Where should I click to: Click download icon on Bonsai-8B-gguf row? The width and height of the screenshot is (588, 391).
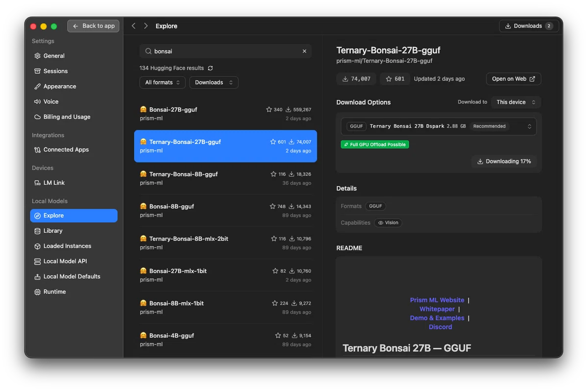tap(292, 207)
